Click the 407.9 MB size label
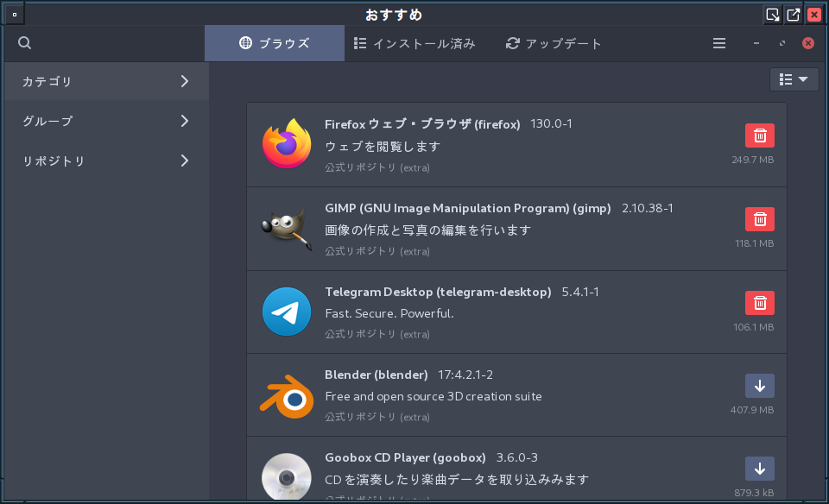The width and height of the screenshot is (829, 504). [x=752, y=410]
